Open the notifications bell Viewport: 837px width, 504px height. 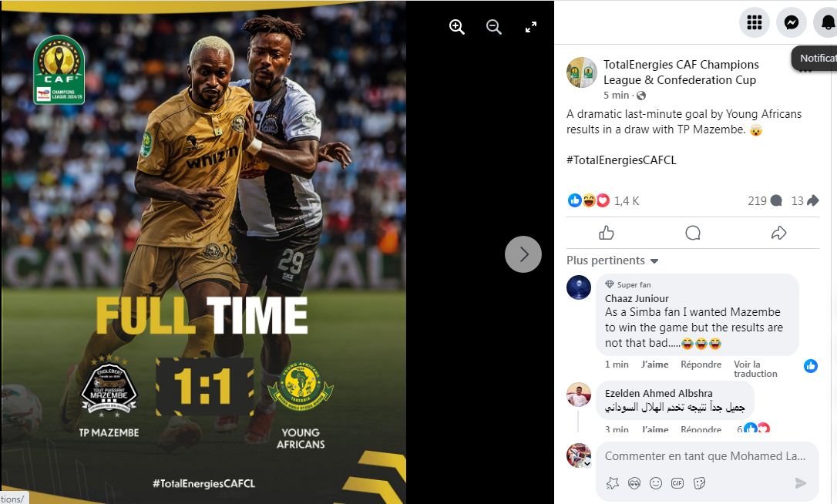point(826,22)
